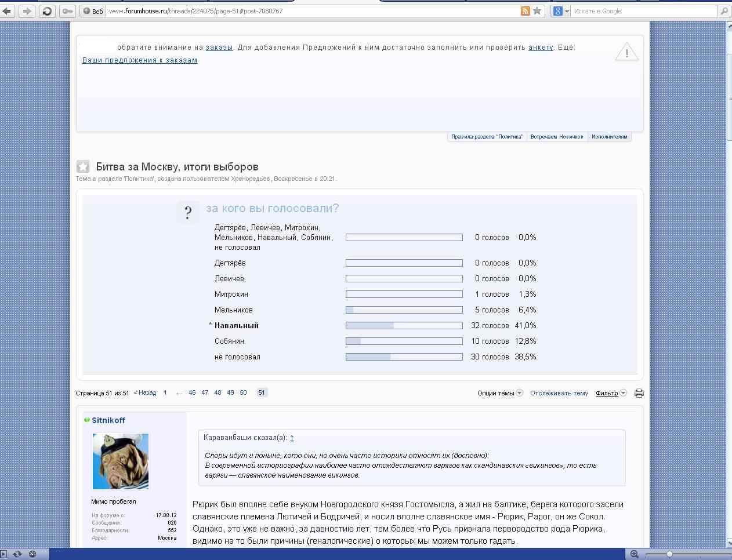Click the заказы link in the notice

[219, 48]
